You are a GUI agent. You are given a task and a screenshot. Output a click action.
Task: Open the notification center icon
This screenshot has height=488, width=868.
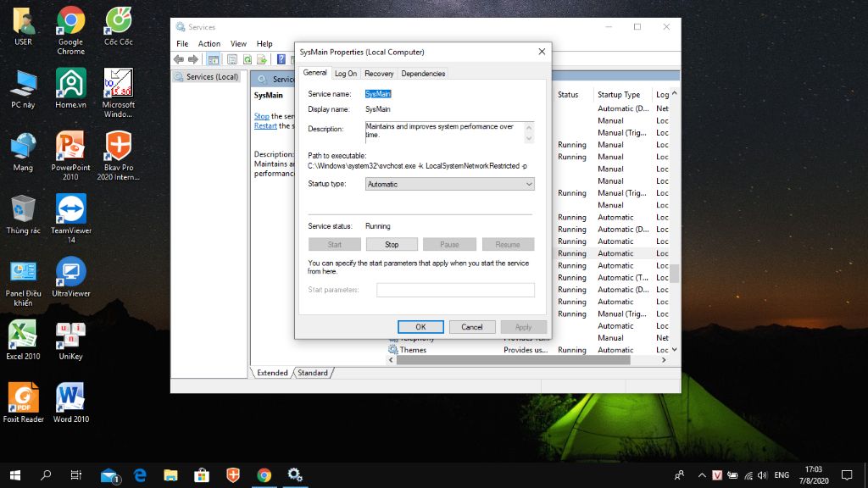point(847,474)
